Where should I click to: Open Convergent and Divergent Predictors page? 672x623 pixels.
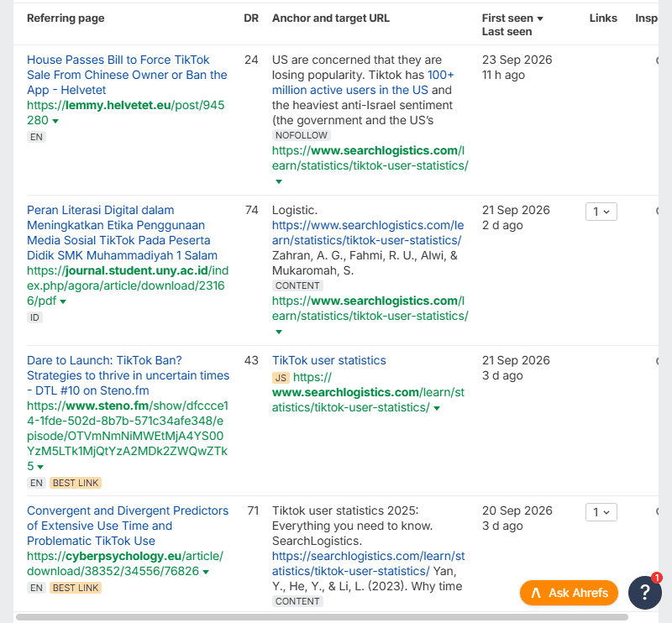click(x=128, y=526)
